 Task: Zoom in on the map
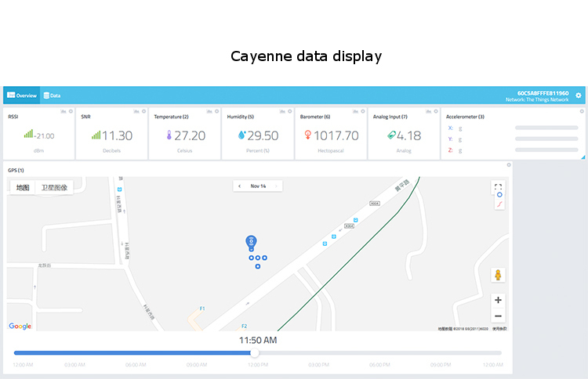(x=498, y=300)
